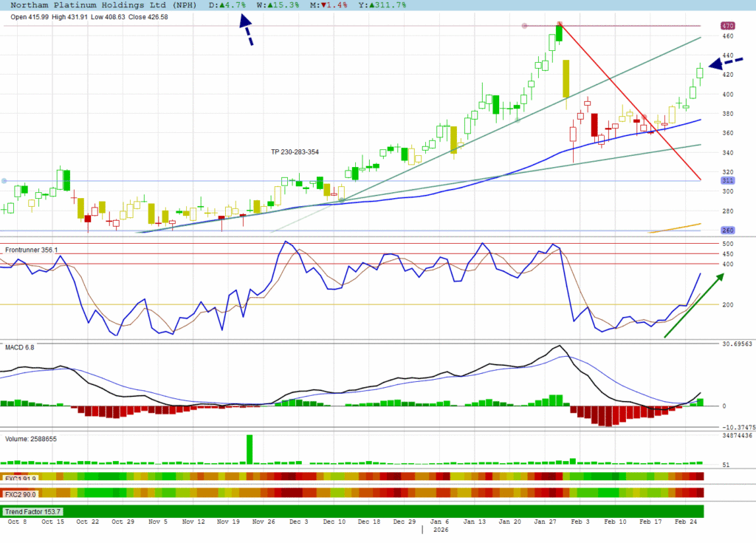The width and height of the screenshot is (756, 543).
Task: Click the 260 price level tag
Action: coord(728,230)
